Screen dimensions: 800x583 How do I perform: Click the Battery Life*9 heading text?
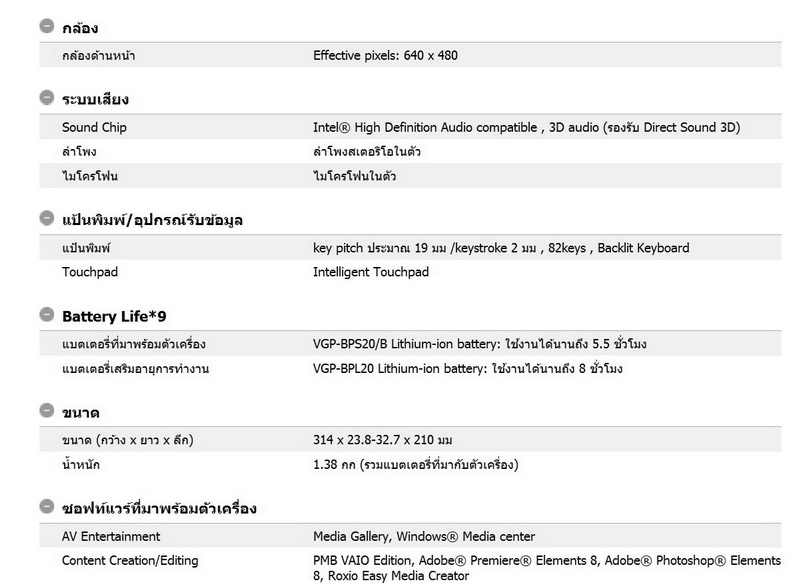click(x=114, y=316)
